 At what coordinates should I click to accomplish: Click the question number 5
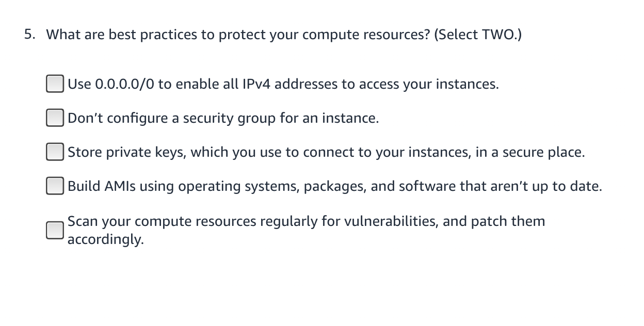(30, 35)
